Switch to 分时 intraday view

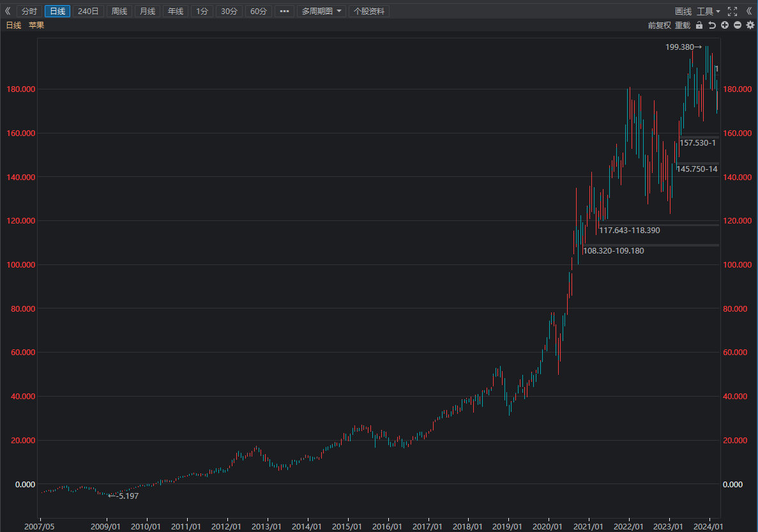pyautogui.click(x=29, y=11)
